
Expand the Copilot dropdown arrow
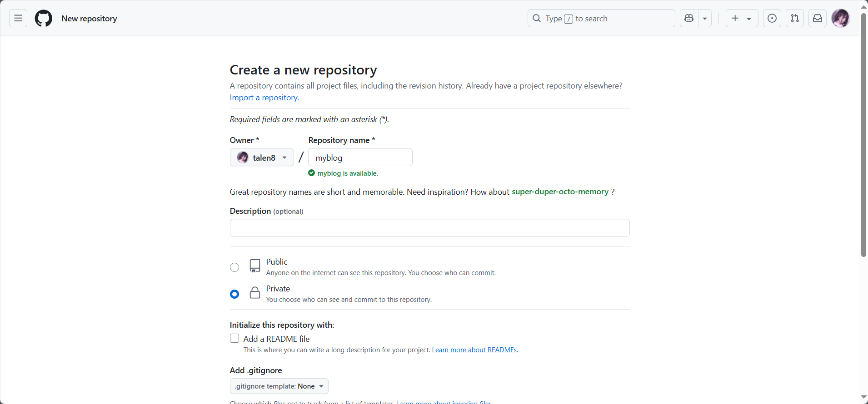pos(705,18)
